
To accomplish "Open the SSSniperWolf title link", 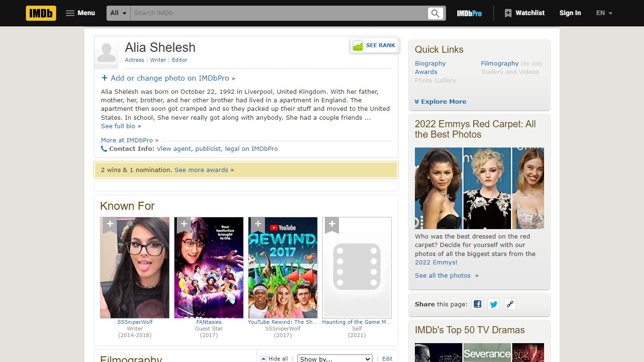I will click(x=135, y=322).
